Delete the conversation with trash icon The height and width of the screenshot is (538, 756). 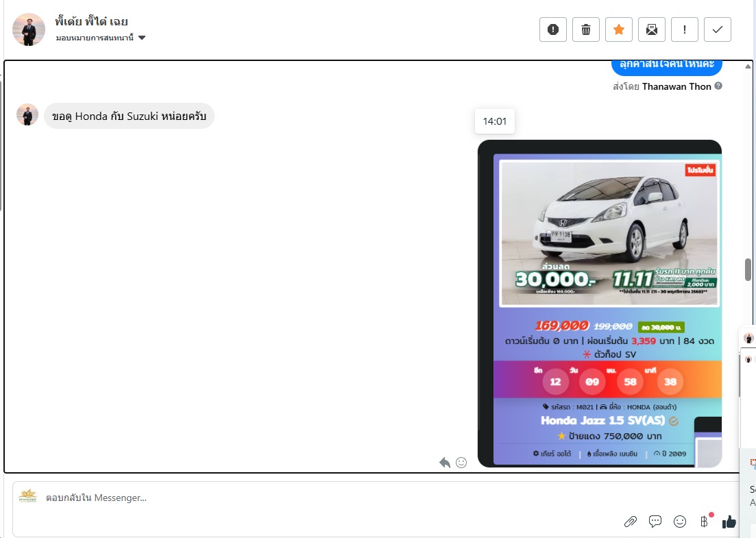[x=586, y=29]
